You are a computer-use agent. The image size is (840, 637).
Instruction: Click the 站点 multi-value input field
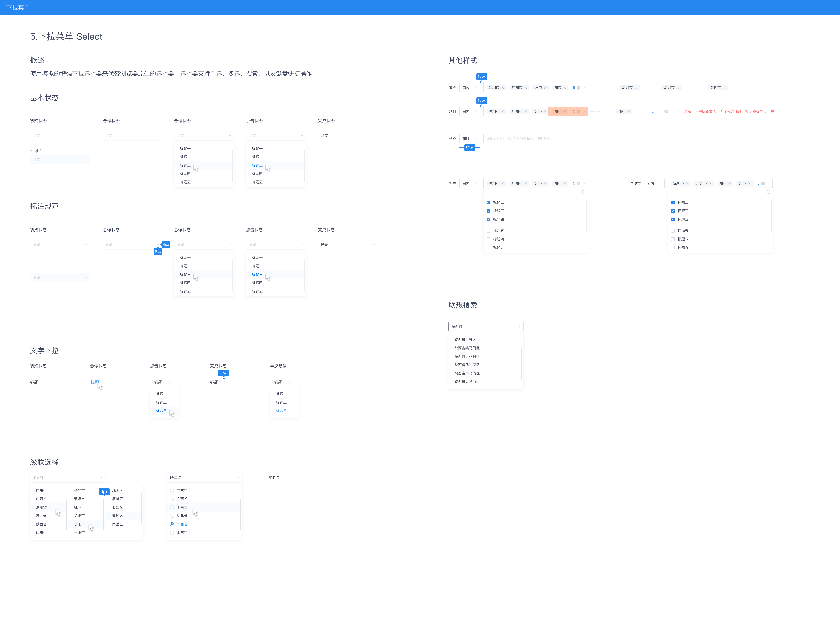click(535, 139)
